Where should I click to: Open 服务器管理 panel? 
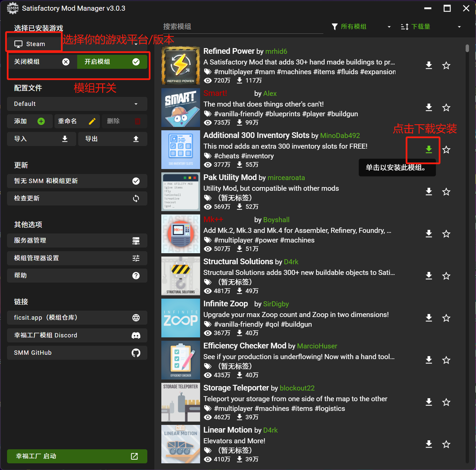click(x=77, y=241)
